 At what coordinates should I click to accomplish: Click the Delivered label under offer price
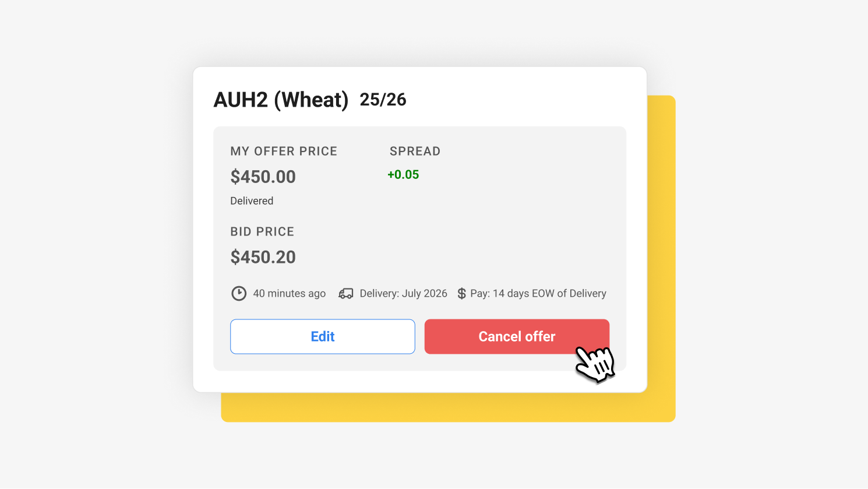[252, 200]
